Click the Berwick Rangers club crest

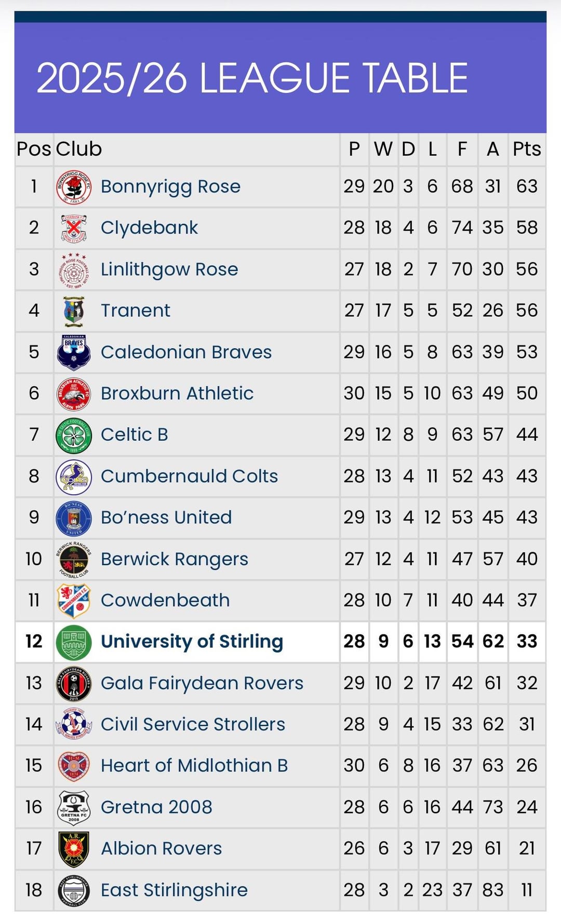[x=74, y=559]
